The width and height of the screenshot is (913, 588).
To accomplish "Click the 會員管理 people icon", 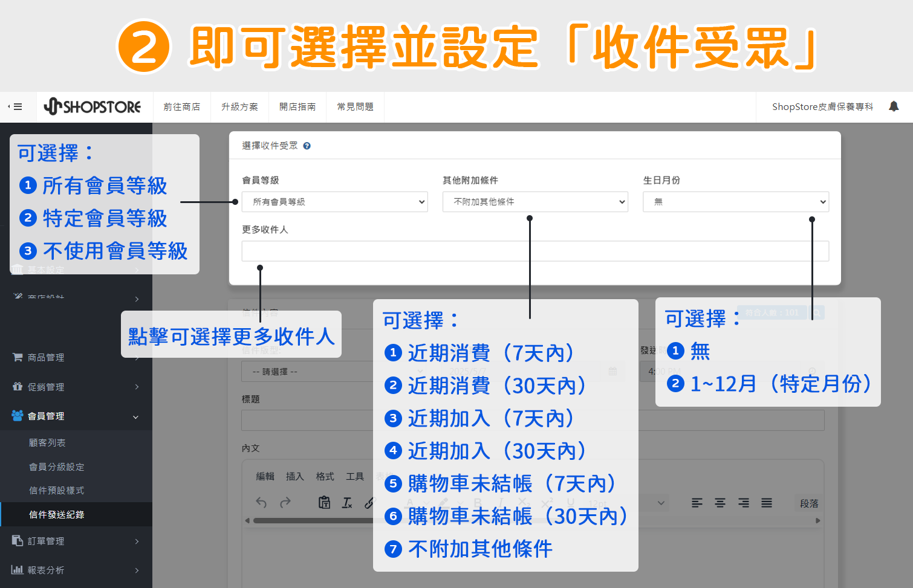I will 18,416.
